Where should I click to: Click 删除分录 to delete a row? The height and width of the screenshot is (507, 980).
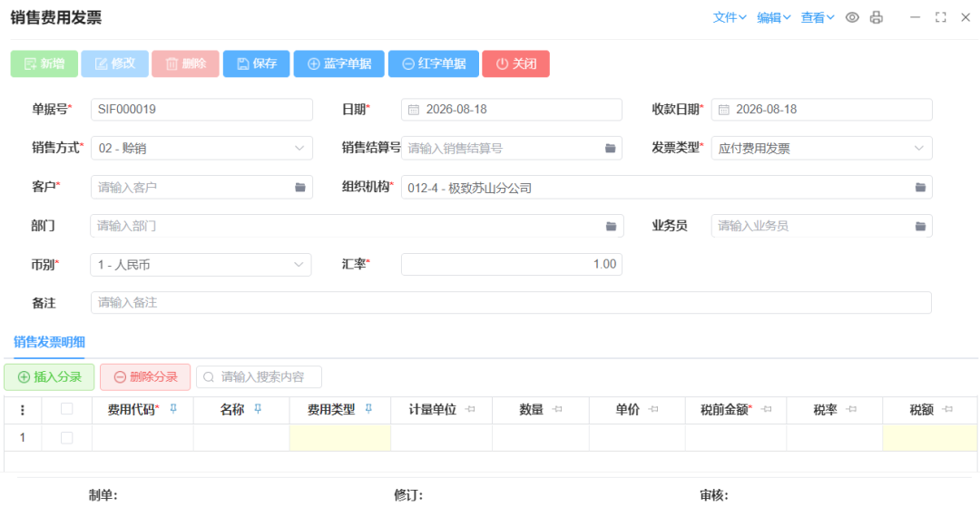click(x=145, y=377)
